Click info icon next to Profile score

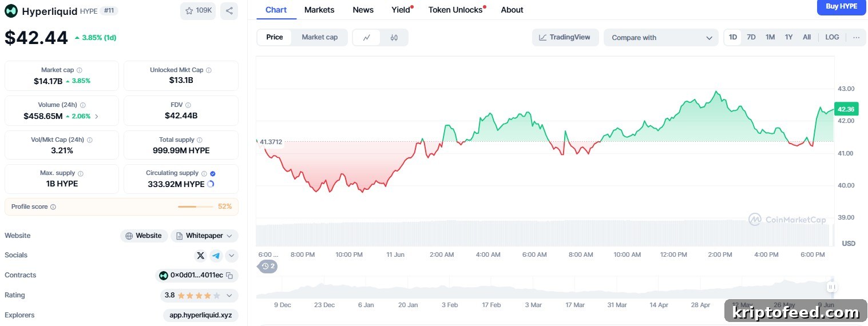(x=53, y=207)
